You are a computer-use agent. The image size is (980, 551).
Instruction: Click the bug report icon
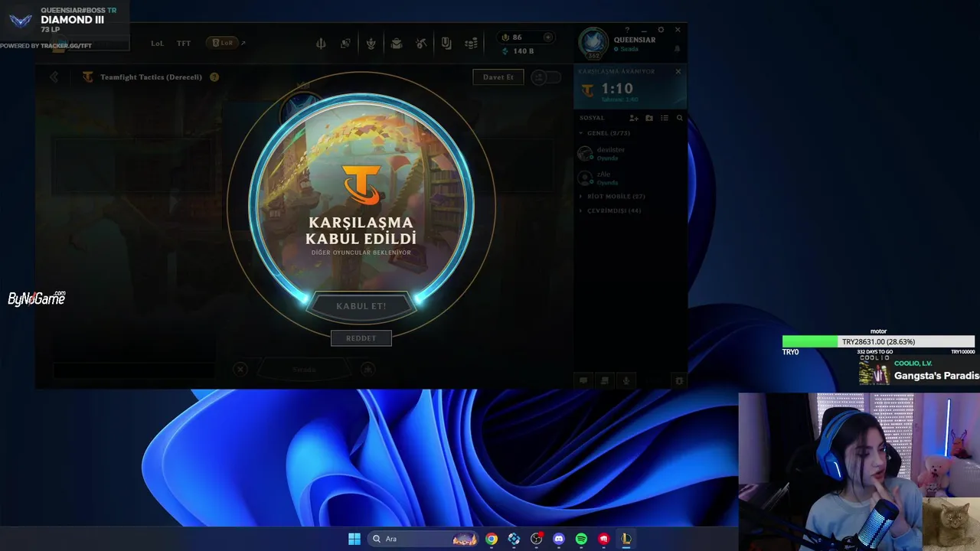(678, 380)
